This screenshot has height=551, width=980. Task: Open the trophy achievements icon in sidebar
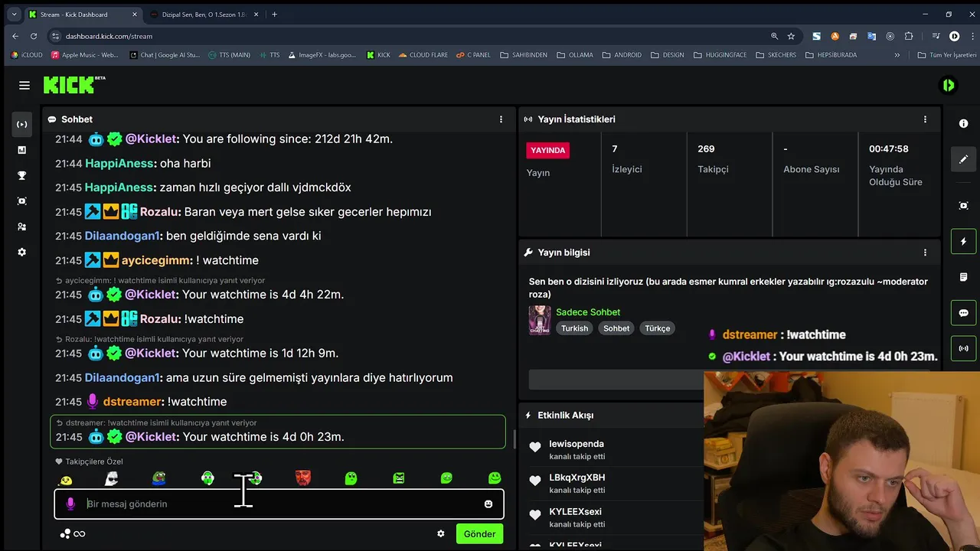pyautogui.click(x=21, y=175)
